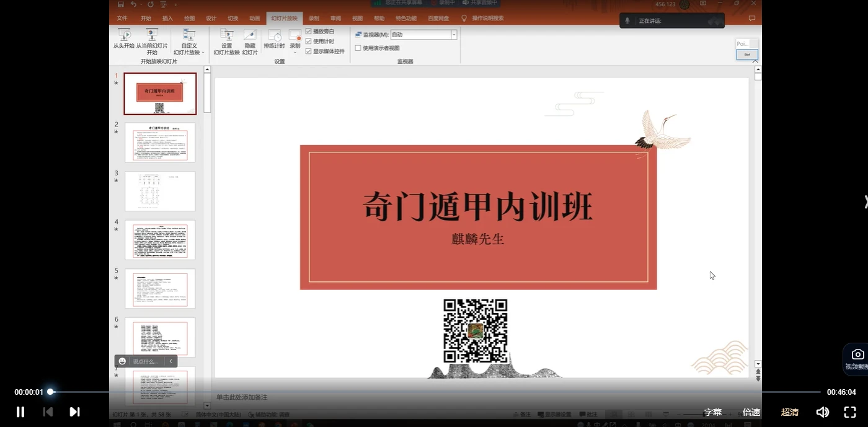868x427 pixels.
Task: Click the ribbon comments icon at top right
Action: [751, 19]
